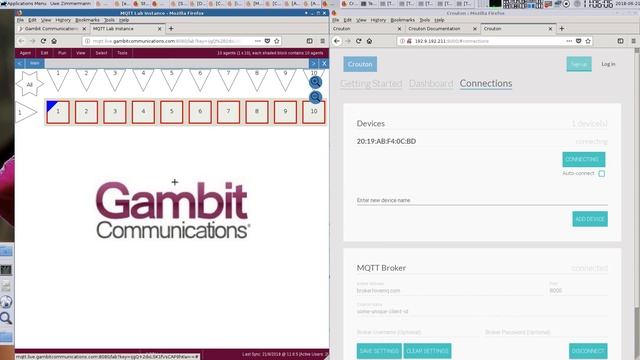This screenshot has height=360, width=640.
Task: Toggle the Auto-connect checkbox
Action: click(x=602, y=173)
